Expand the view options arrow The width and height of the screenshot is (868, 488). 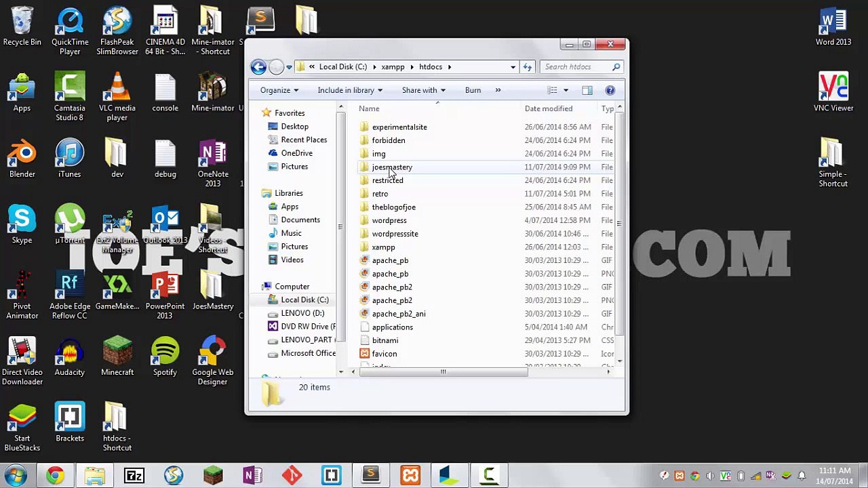pos(566,90)
